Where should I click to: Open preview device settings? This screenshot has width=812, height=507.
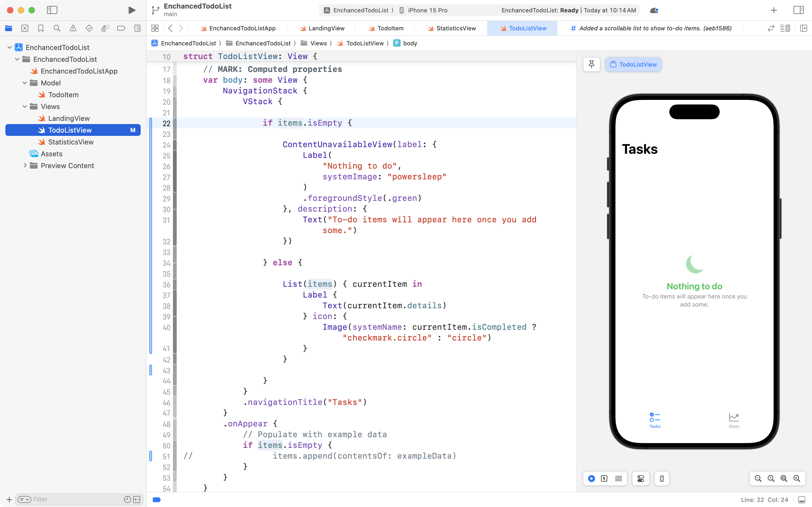click(x=640, y=479)
